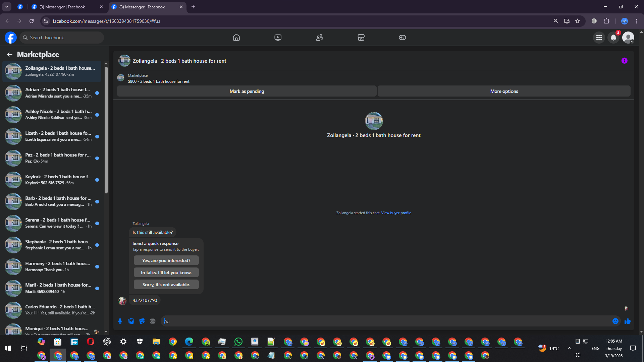Expand the account profile menu
Image resolution: width=644 pixels, height=362 pixels.
click(x=628, y=38)
